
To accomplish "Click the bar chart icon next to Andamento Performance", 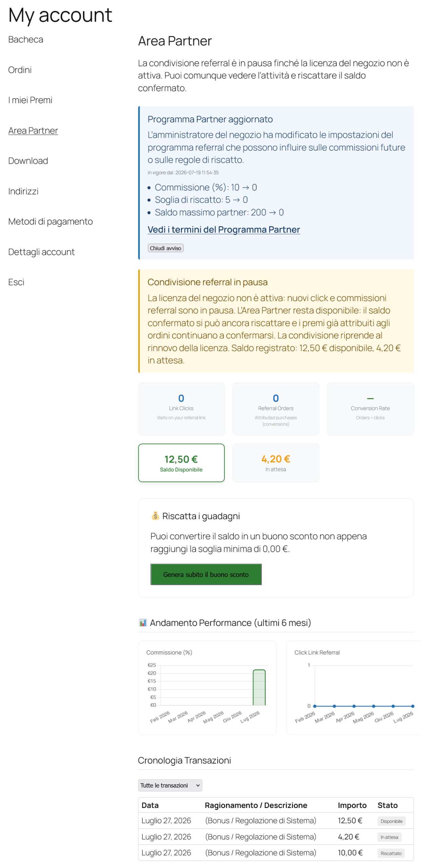I will click(x=143, y=622).
